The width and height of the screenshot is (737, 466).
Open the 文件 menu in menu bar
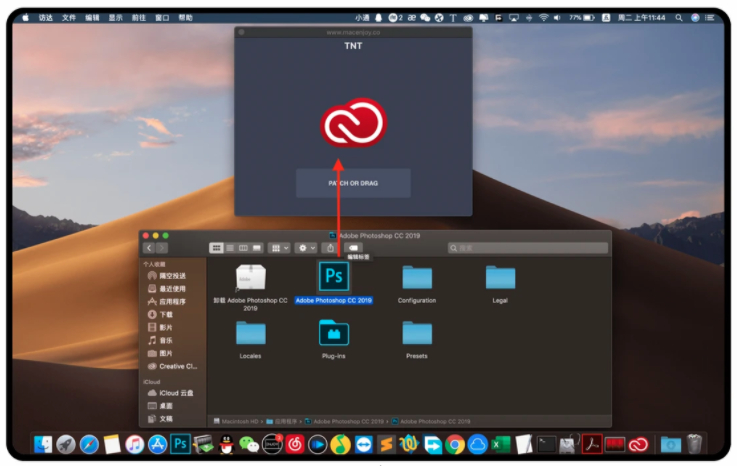coord(69,17)
